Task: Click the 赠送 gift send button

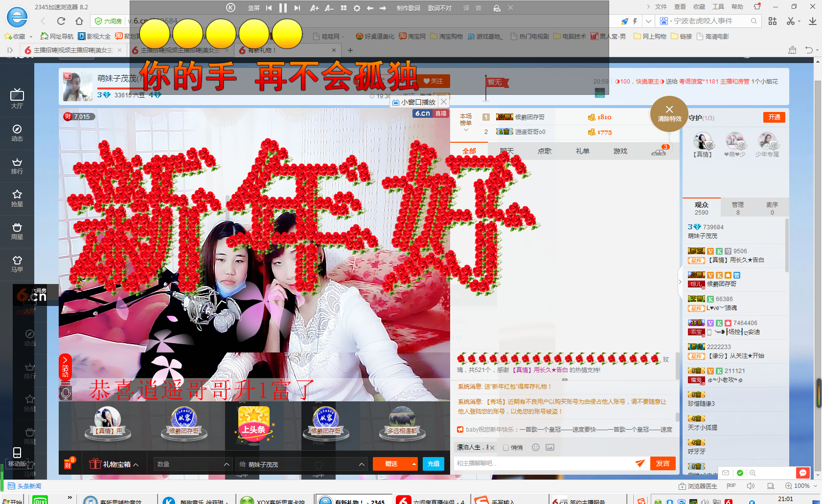Action: click(x=391, y=464)
